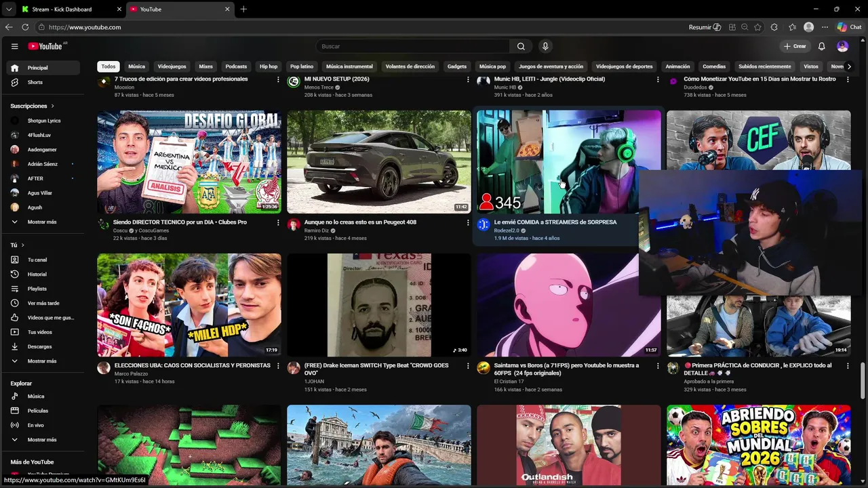Open Agus Villar subscription
Screen dimensions: 868x488
click(42, 193)
